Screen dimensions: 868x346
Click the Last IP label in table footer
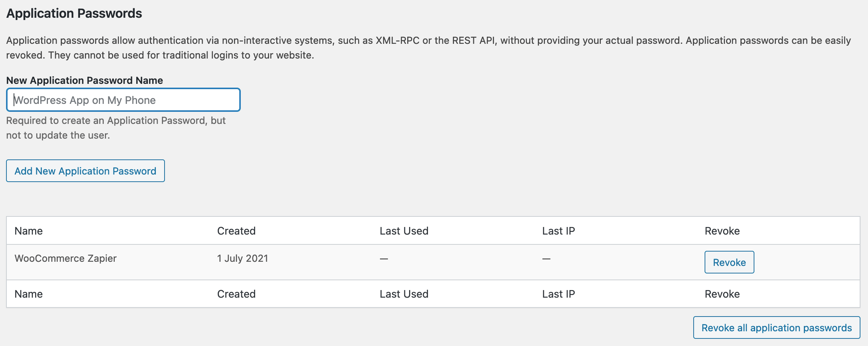(559, 294)
